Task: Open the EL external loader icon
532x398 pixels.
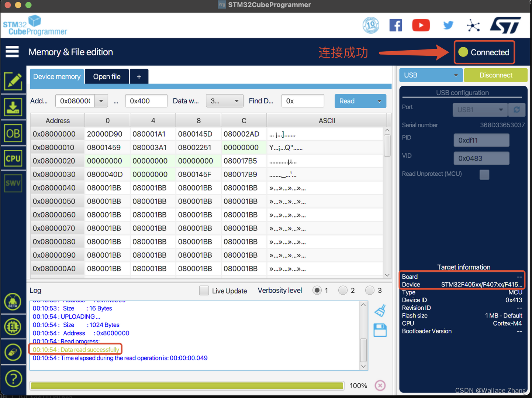Action: point(13,327)
